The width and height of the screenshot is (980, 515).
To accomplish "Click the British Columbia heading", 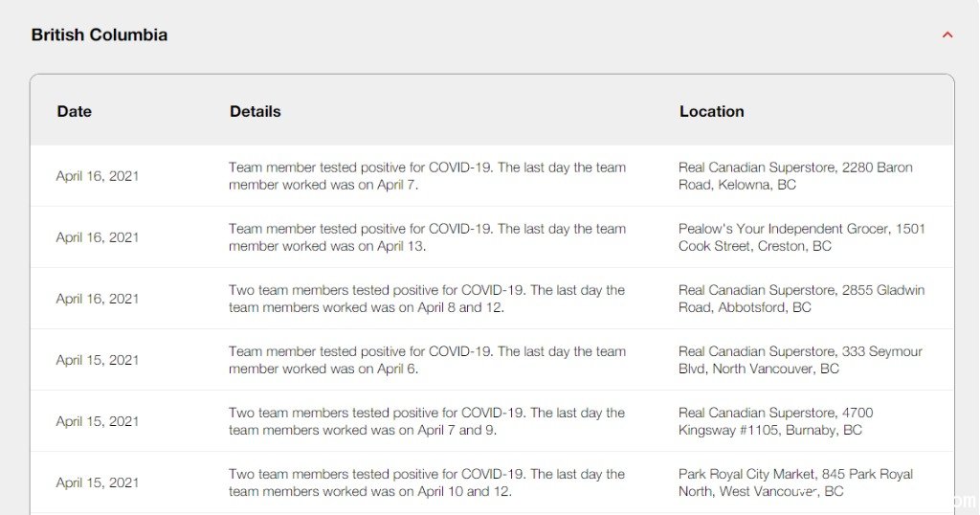I will 100,35.
